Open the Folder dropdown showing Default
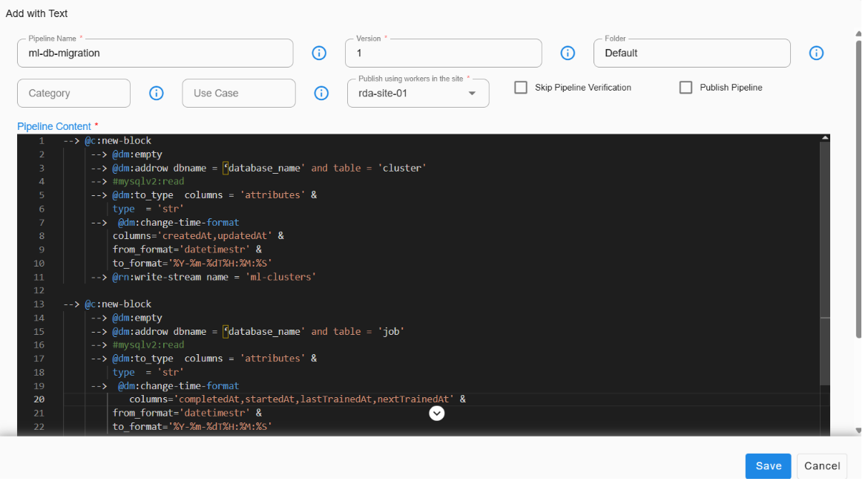868x490 pixels. [691, 53]
